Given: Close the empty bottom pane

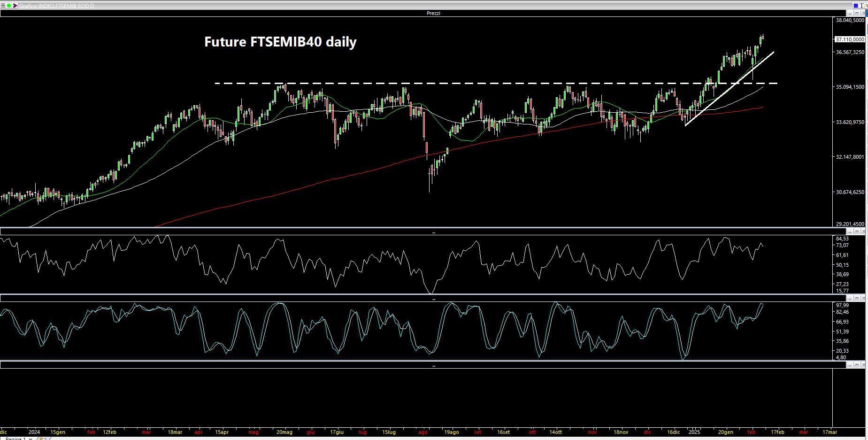Looking at the screenshot, I should click(863, 365).
